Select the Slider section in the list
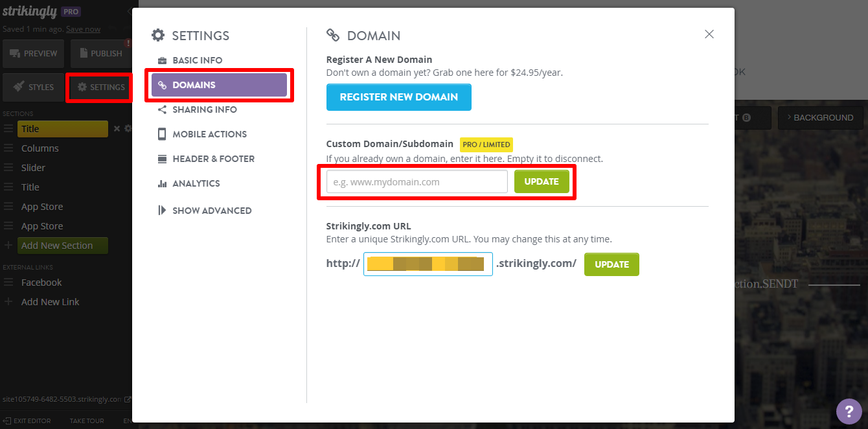The image size is (868, 429). pyautogui.click(x=34, y=168)
